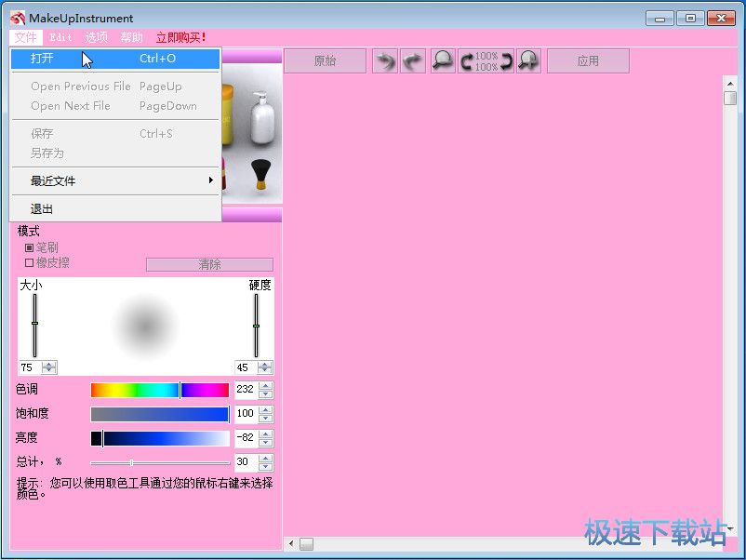Click the 饱和度 saturation value field

(x=246, y=414)
